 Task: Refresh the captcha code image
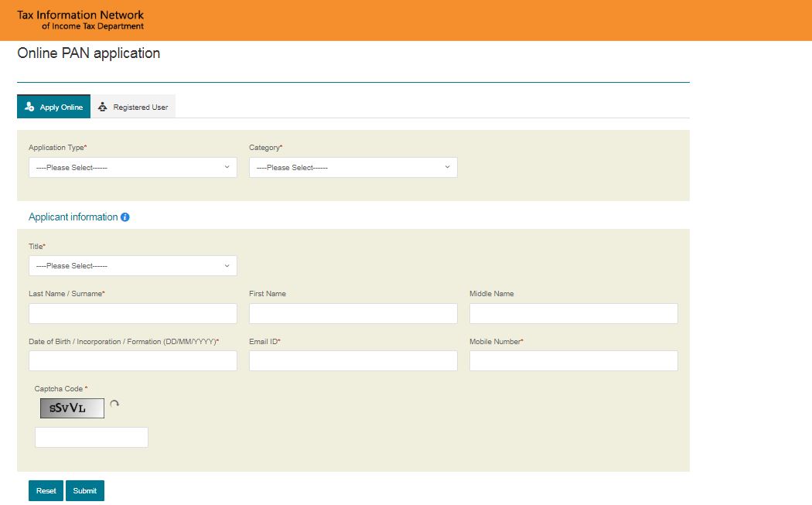[x=114, y=404]
